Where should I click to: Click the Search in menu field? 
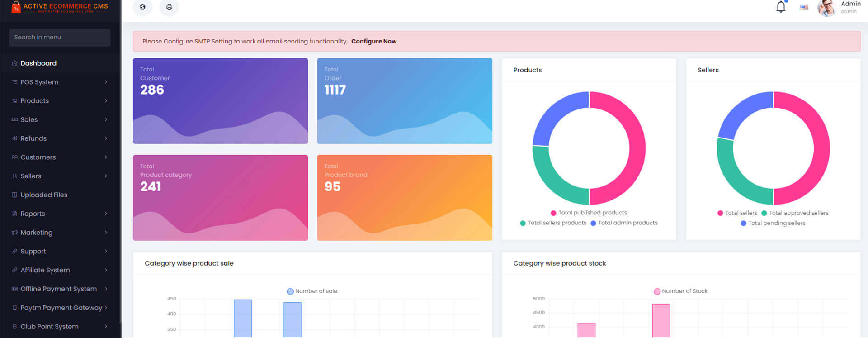click(x=60, y=37)
